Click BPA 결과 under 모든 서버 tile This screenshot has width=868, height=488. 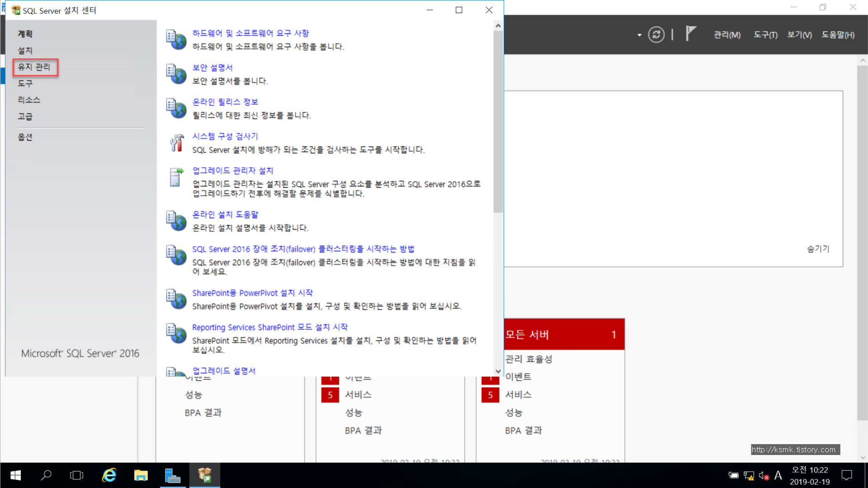click(524, 431)
